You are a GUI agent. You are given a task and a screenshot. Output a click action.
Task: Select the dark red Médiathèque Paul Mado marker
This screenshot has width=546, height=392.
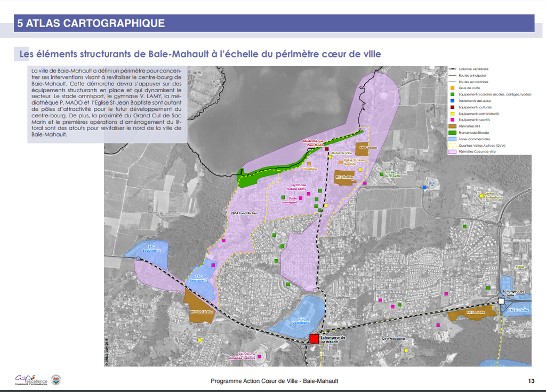[327, 149]
